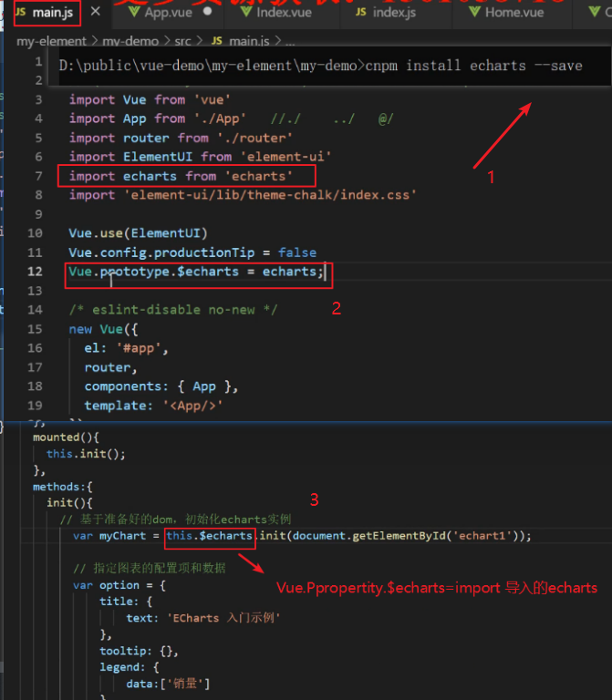
Task: Click the "import echarts from 'echarts'" line
Action: (181, 176)
